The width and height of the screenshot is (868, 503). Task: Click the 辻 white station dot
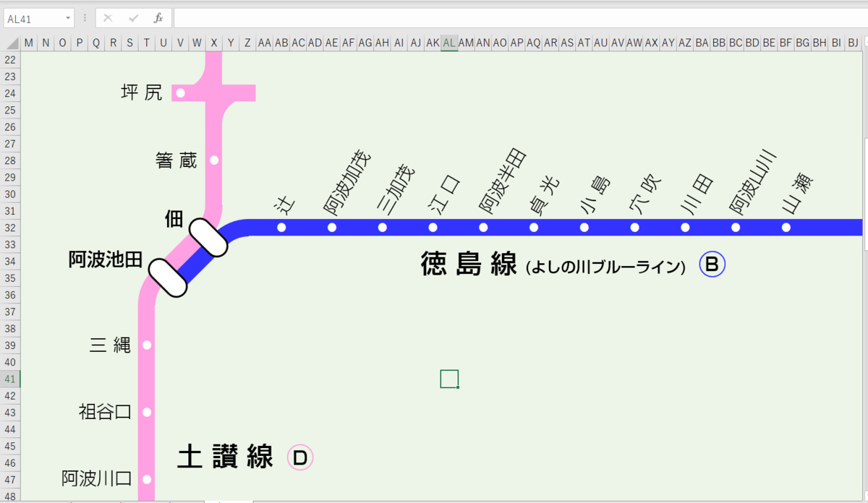click(x=281, y=228)
